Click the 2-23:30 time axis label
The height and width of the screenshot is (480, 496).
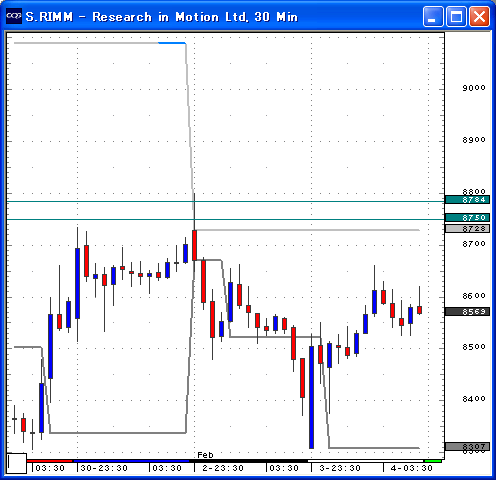[x=223, y=468]
